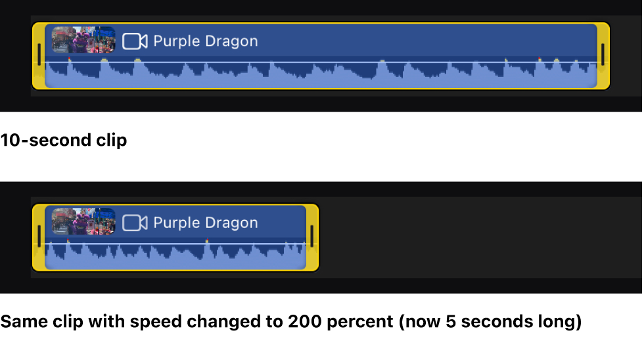Click the right trim handle of the longer clip
Screen dimensions: 644x339
point(603,55)
